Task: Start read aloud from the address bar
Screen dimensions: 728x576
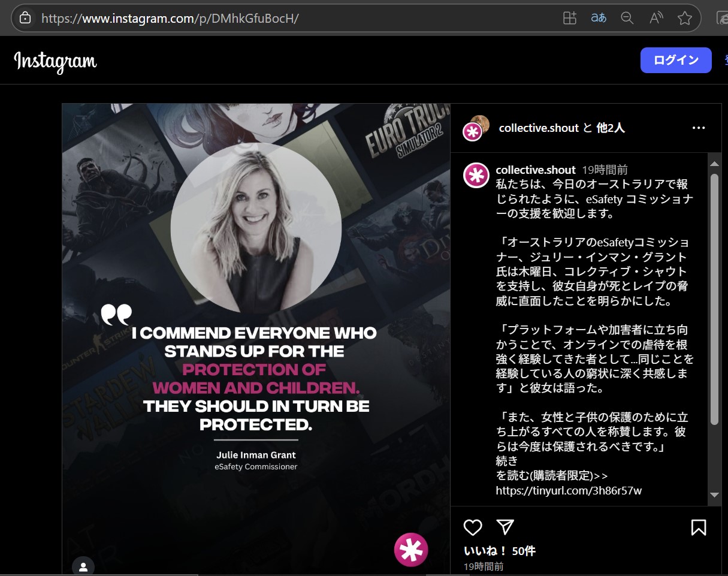Action: pyautogui.click(x=656, y=18)
